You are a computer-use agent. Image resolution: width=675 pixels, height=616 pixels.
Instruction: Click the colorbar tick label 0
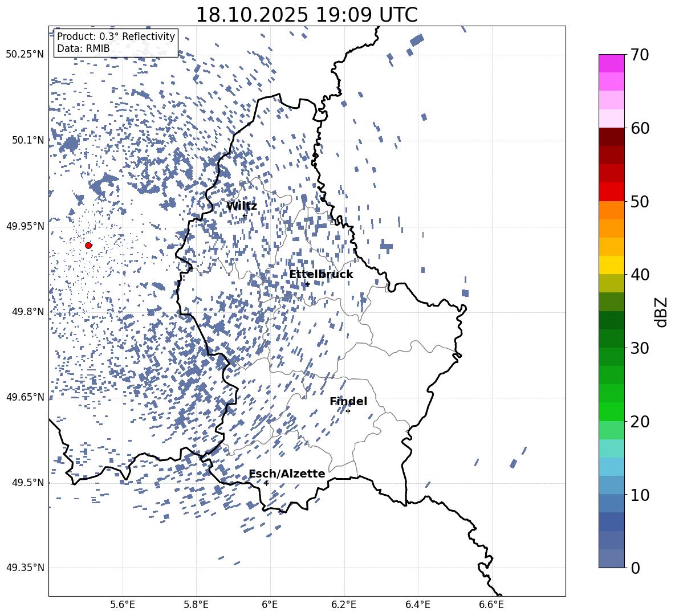coord(635,568)
